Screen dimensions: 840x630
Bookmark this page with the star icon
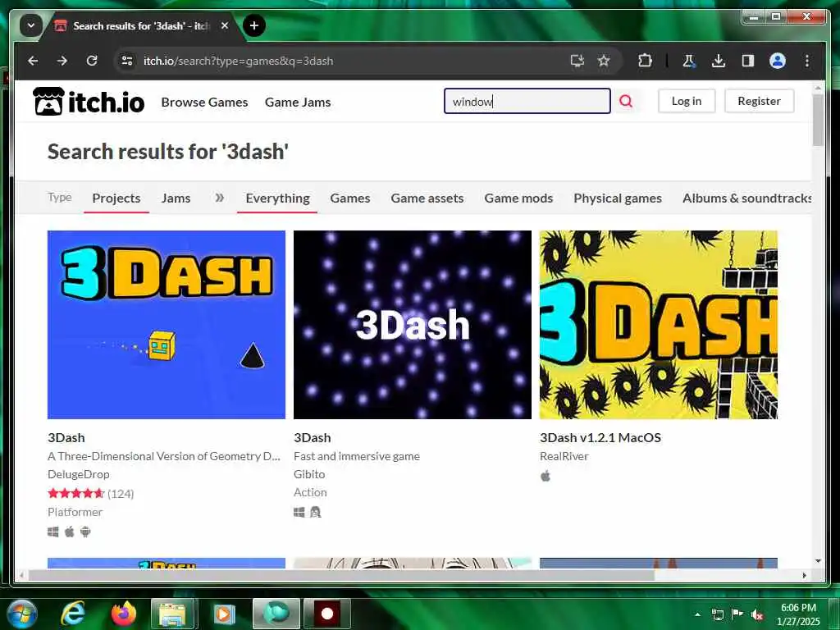604,61
